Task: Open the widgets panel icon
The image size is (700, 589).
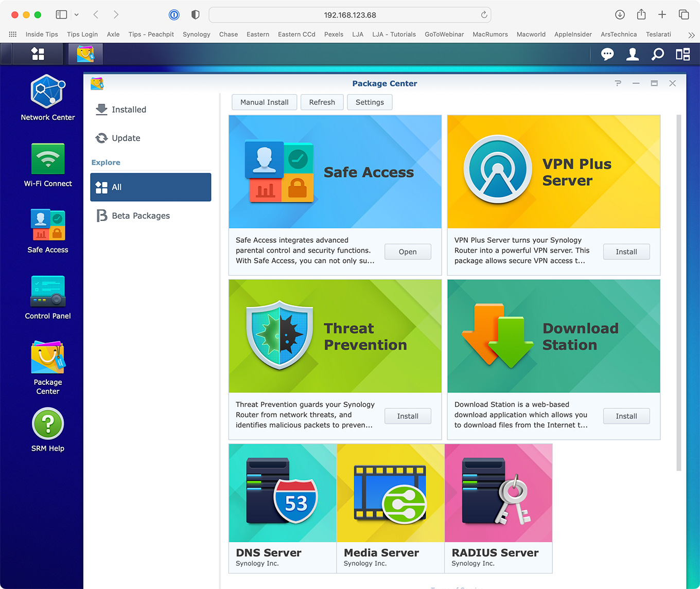Action: pos(682,54)
